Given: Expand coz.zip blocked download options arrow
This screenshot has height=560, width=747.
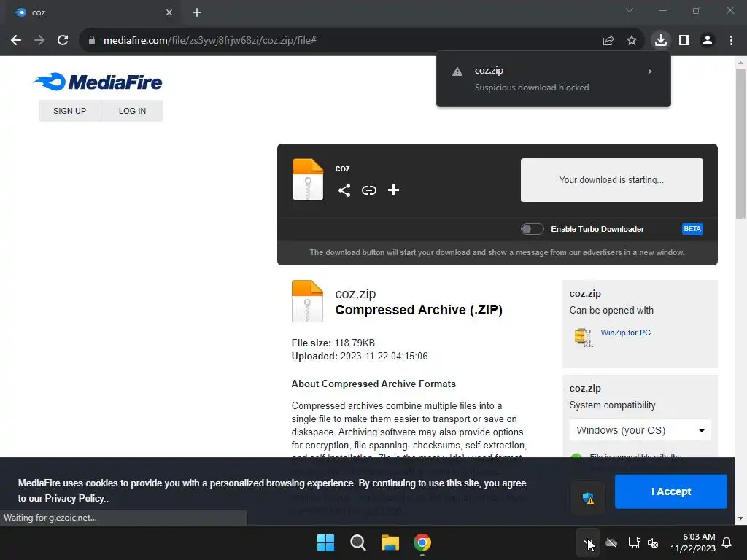Looking at the screenshot, I should coord(650,71).
